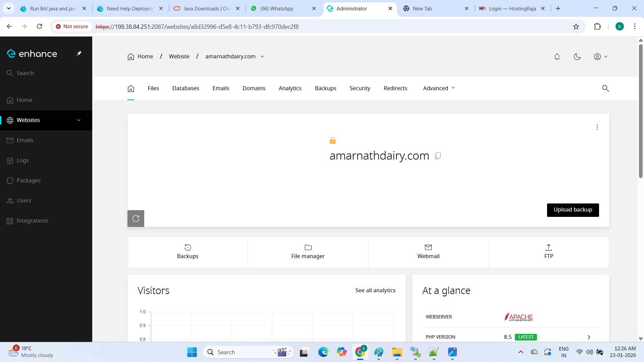Viewport: 644px width, 362px height.
Task: Go to website overview home tab
Action: tap(131, 88)
